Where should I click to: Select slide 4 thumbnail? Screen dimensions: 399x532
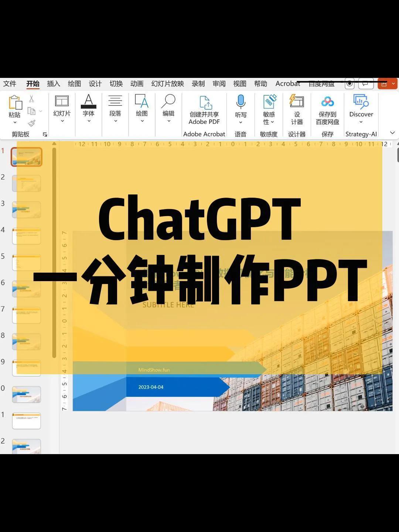(x=26, y=236)
